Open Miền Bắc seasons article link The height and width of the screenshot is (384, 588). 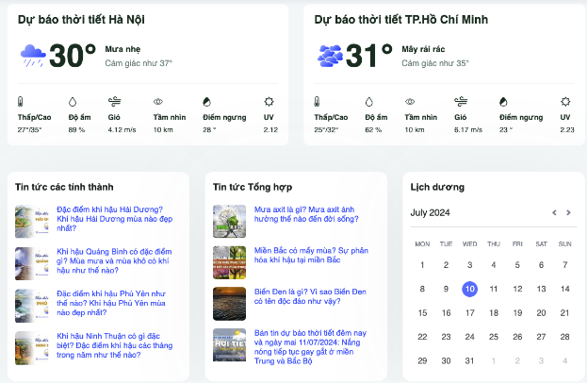point(311,256)
